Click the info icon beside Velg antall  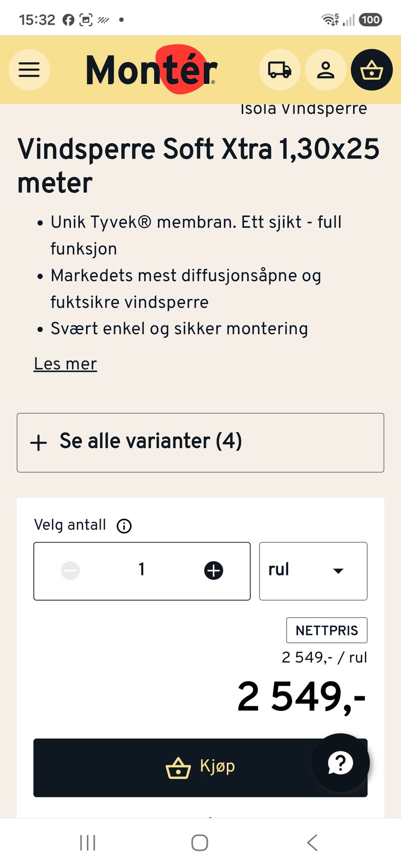click(124, 526)
